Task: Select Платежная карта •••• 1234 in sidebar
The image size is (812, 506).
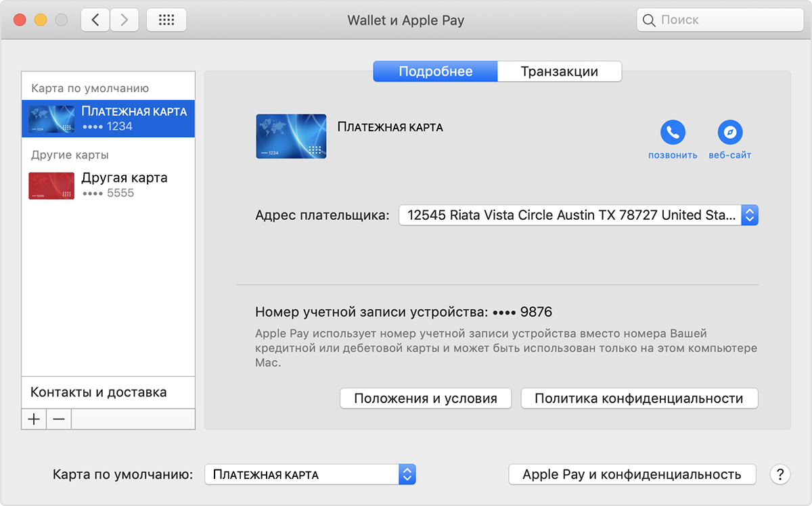Action: (x=108, y=118)
